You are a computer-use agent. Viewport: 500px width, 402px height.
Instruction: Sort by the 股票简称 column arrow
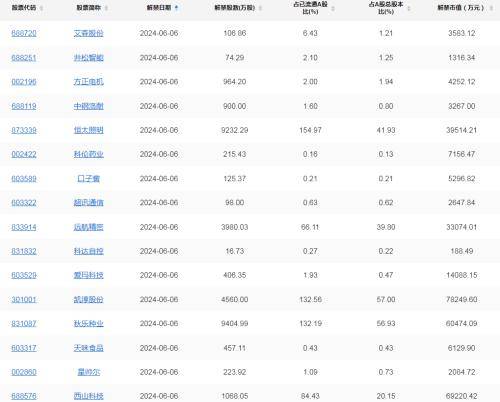coord(106,8)
